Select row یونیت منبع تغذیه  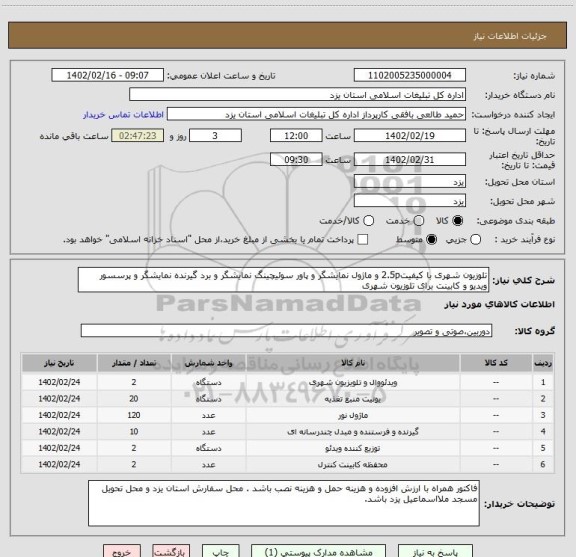(288, 399)
